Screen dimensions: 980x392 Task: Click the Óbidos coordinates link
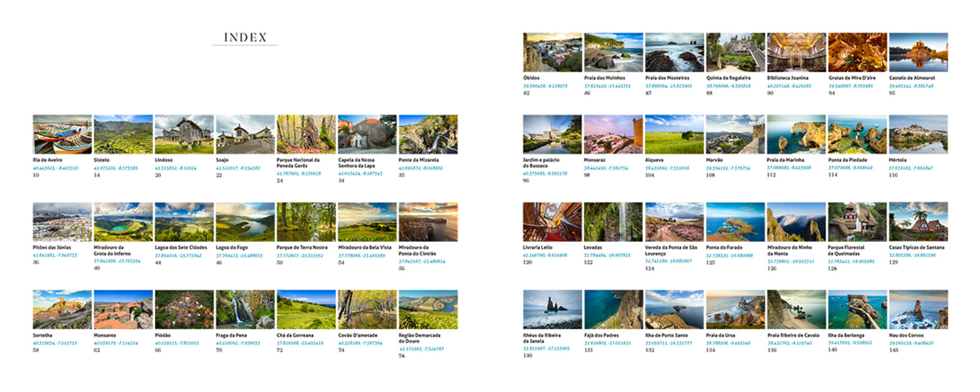pyautogui.click(x=545, y=86)
